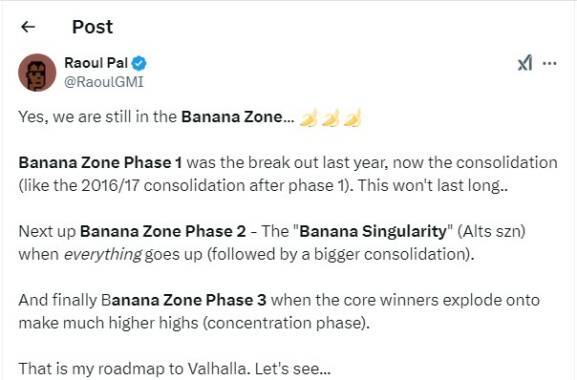Click bold Banana Zone Phase 1 text

pyautogui.click(x=100, y=163)
